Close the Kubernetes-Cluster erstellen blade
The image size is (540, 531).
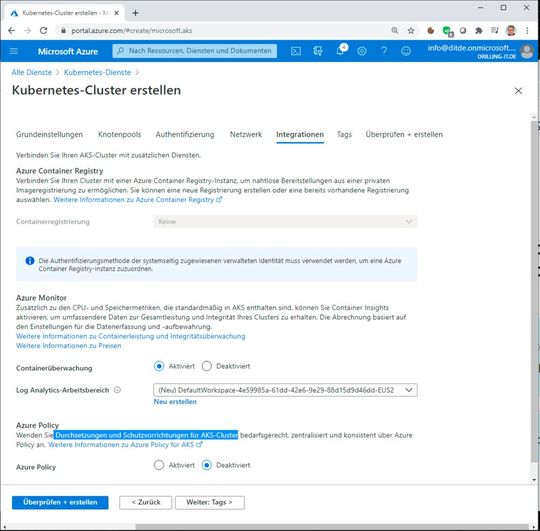[x=518, y=91]
